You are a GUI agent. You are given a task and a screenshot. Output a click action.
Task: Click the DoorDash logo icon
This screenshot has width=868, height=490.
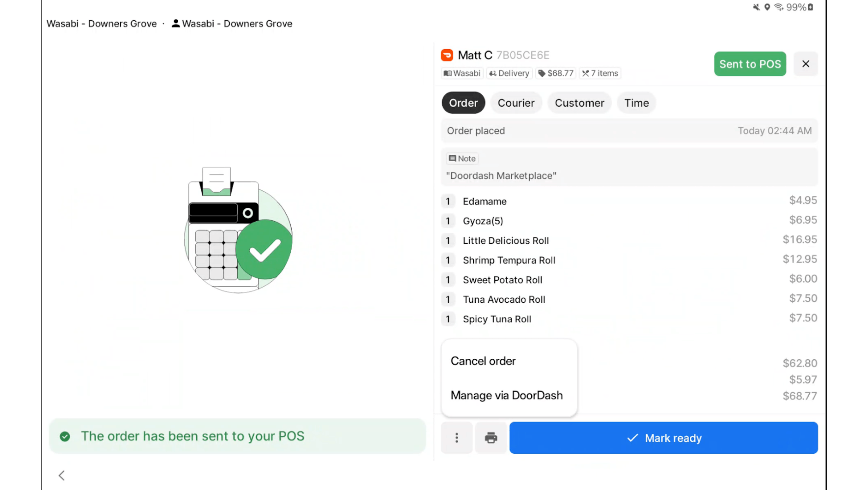click(447, 55)
